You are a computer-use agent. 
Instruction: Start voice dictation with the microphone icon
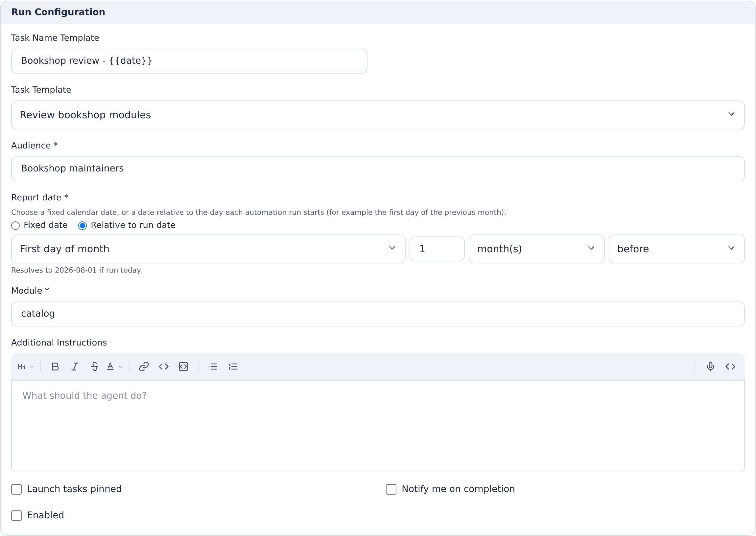711,367
